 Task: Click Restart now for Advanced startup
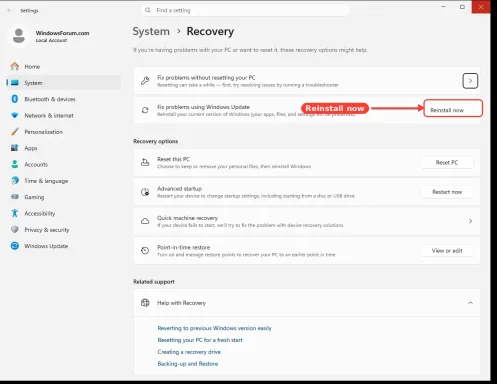point(447,192)
